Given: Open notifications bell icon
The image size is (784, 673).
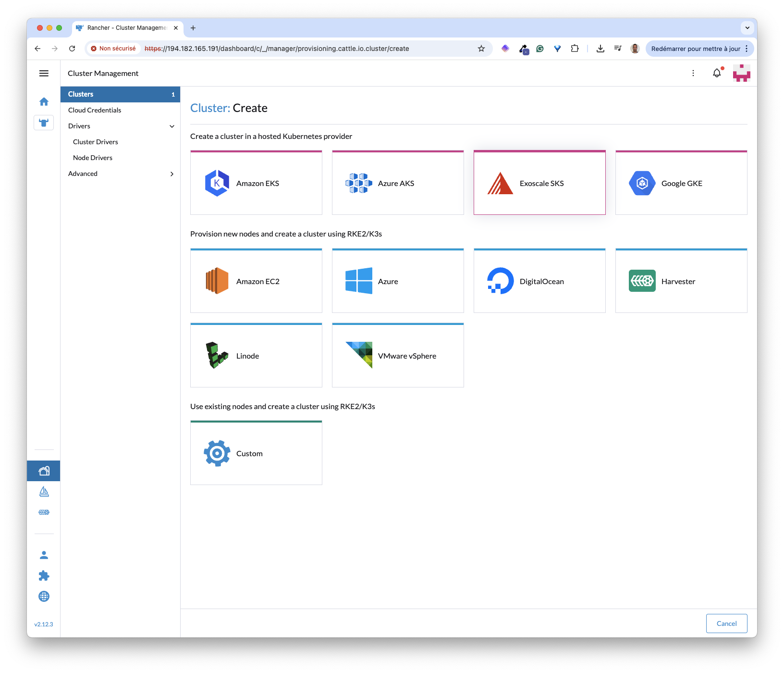Looking at the screenshot, I should click(x=716, y=73).
